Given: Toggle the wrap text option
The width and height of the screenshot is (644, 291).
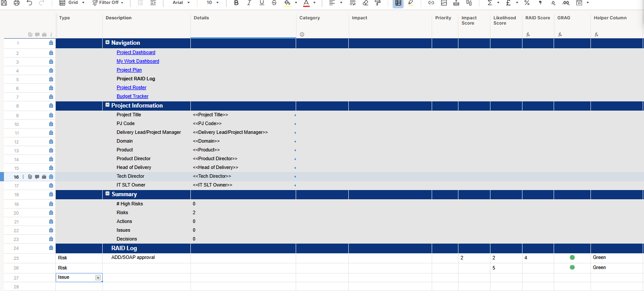Looking at the screenshot, I should [353, 3].
